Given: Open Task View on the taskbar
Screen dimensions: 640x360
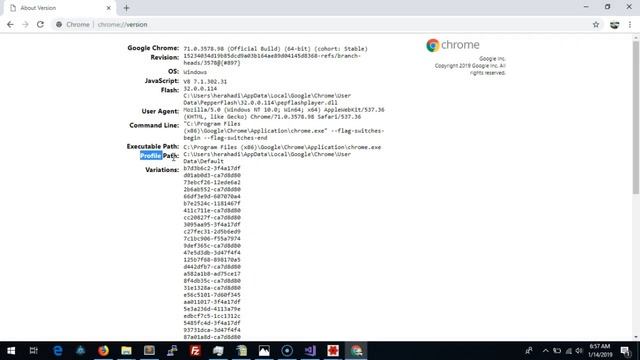Looking at the screenshot, I should pyautogui.click(x=33, y=351).
